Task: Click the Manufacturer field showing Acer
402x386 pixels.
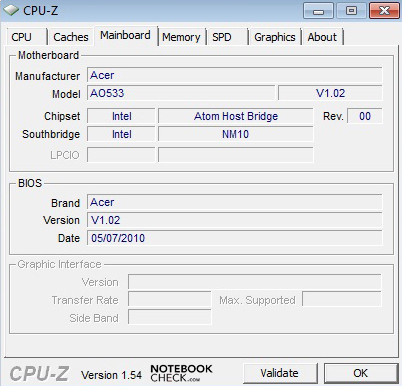Action: tap(235, 75)
